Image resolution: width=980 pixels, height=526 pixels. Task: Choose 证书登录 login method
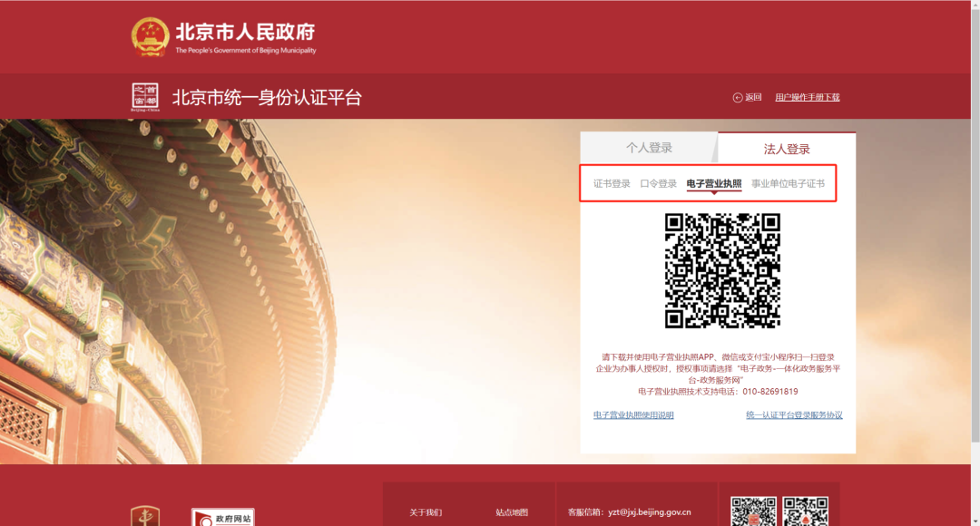(x=612, y=184)
